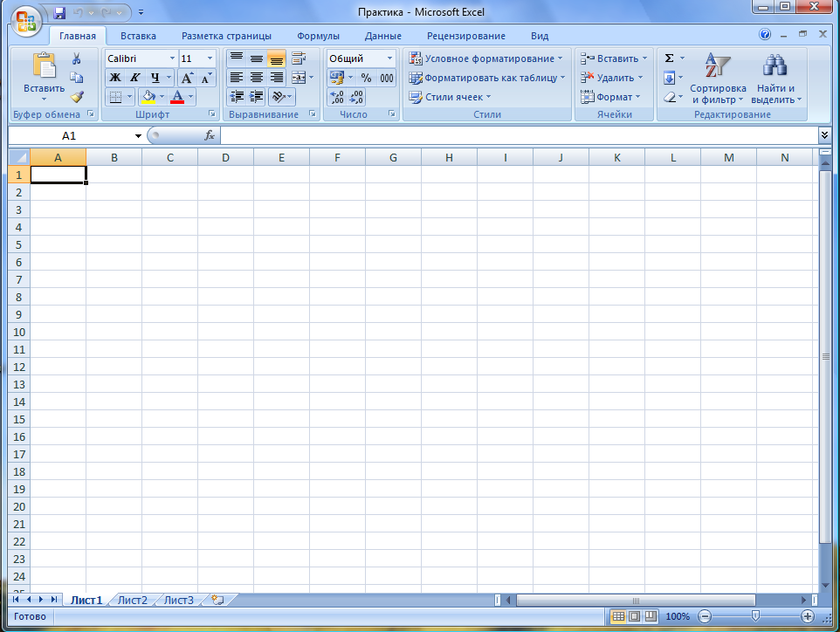
Task: Click Найти и выделить button
Action: coord(775,79)
